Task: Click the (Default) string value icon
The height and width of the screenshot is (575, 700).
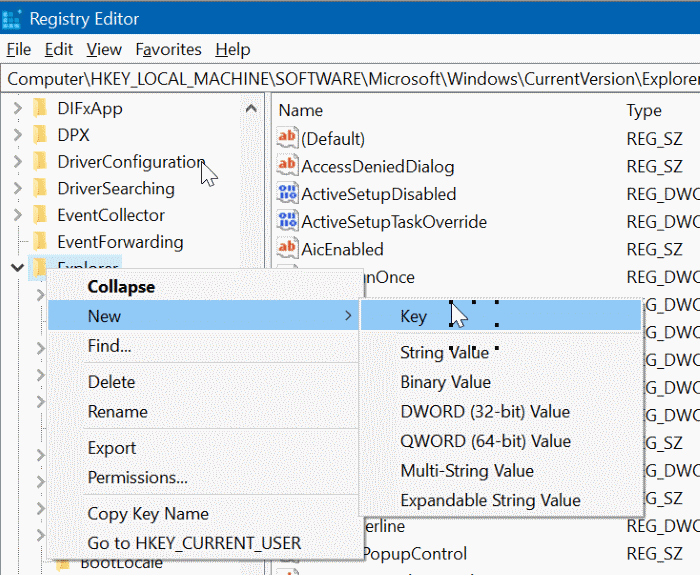Action: click(287, 138)
